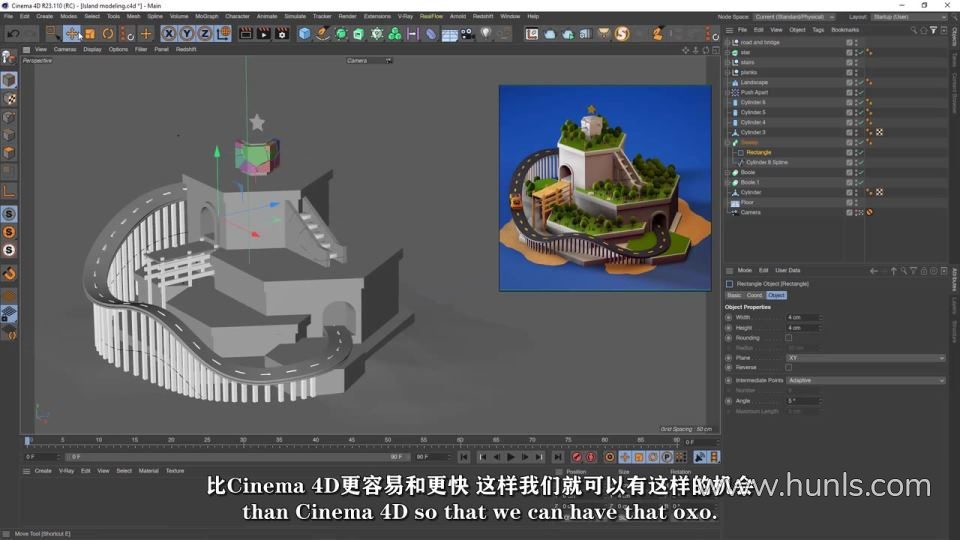
Task: Expand the stairs object hierarchy
Action: pos(728,62)
